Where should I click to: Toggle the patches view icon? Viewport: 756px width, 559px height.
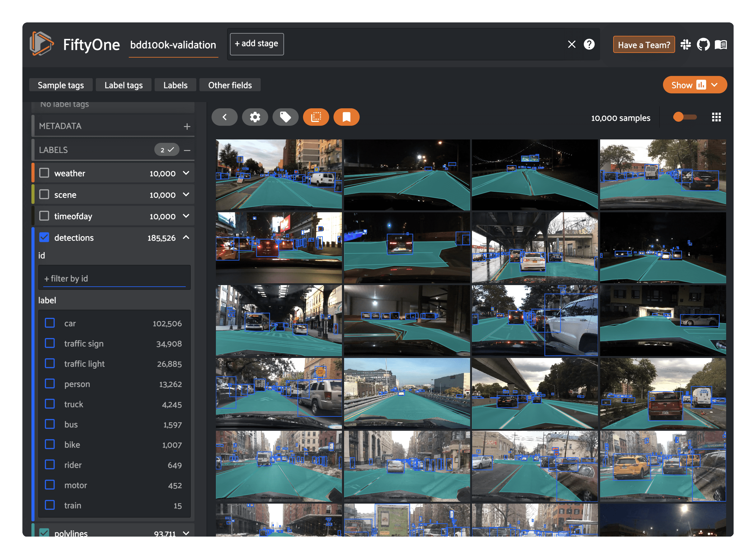[x=315, y=117]
